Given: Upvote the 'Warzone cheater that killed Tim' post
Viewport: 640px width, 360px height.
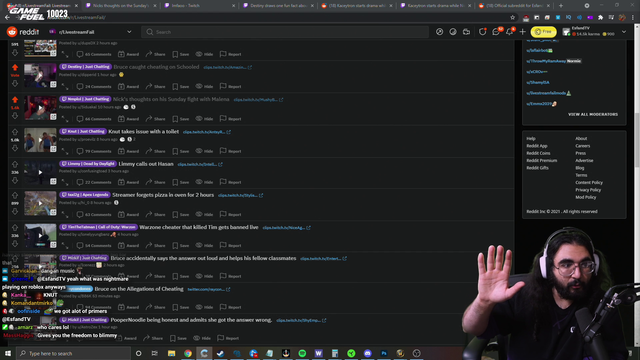Looking at the screenshot, I should 15,227.
